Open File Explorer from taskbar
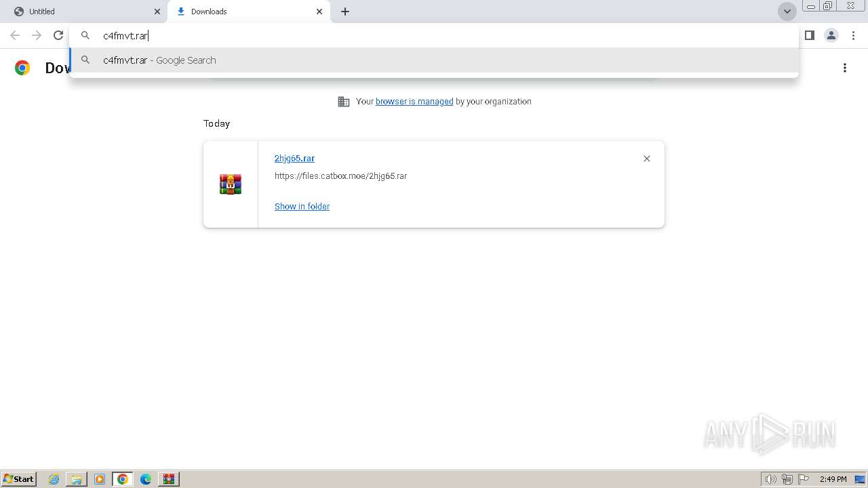Viewport: 868px width, 488px height. pos(77,479)
